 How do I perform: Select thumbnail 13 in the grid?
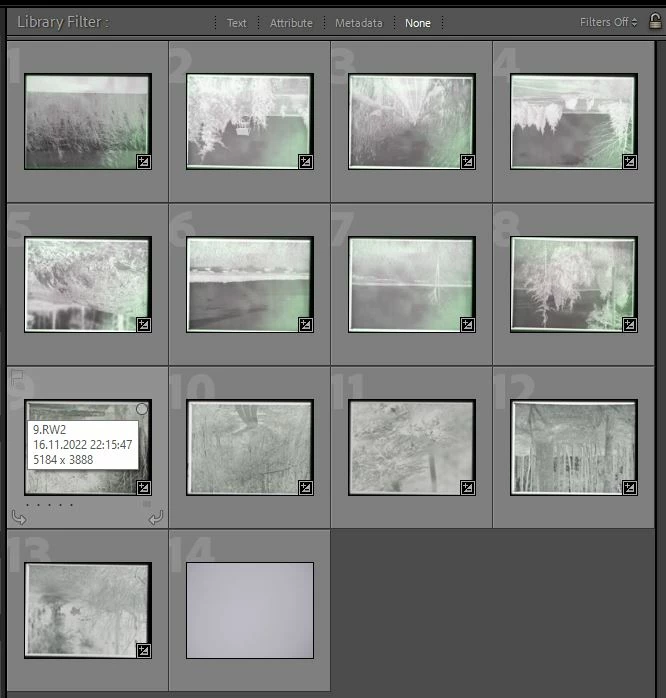(x=88, y=610)
